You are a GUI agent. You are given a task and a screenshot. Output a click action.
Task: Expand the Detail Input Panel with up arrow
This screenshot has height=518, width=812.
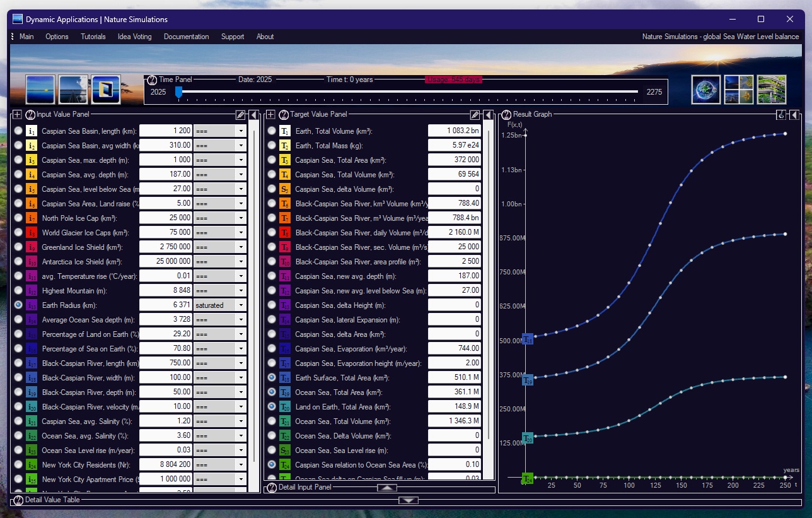(x=387, y=488)
